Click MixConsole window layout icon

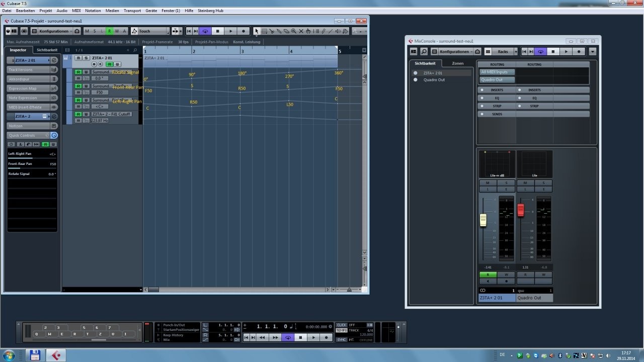click(x=414, y=51)
